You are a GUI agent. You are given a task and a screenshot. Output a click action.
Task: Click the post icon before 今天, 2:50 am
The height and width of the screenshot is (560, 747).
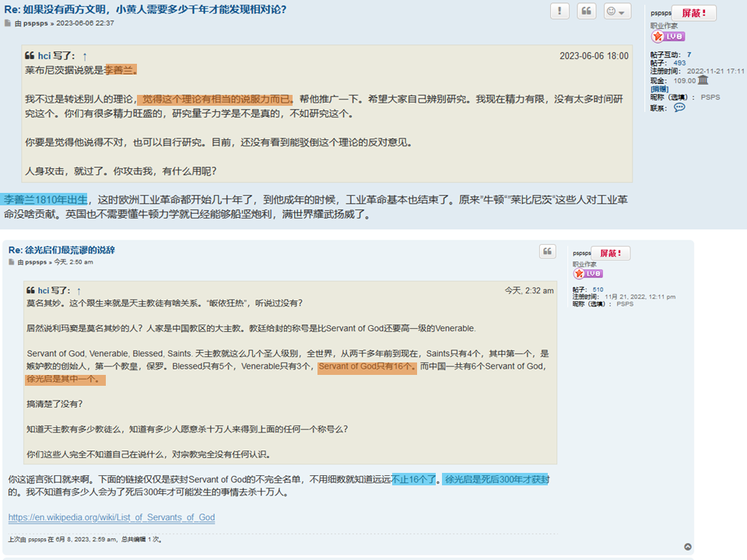[12, 262]
